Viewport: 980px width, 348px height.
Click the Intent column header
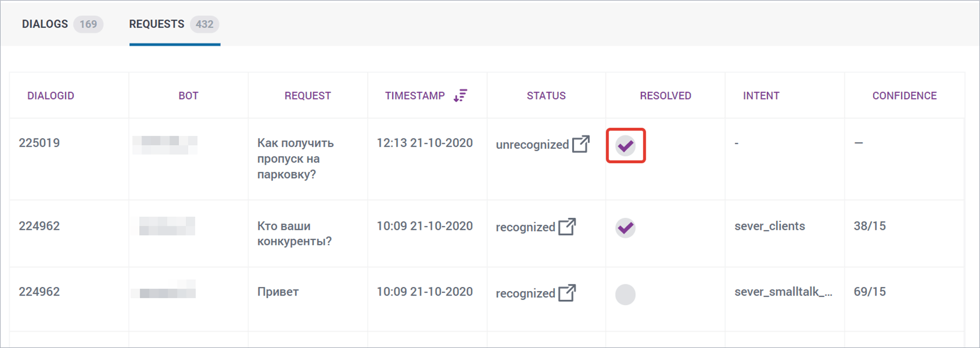(x=761, y=96)
